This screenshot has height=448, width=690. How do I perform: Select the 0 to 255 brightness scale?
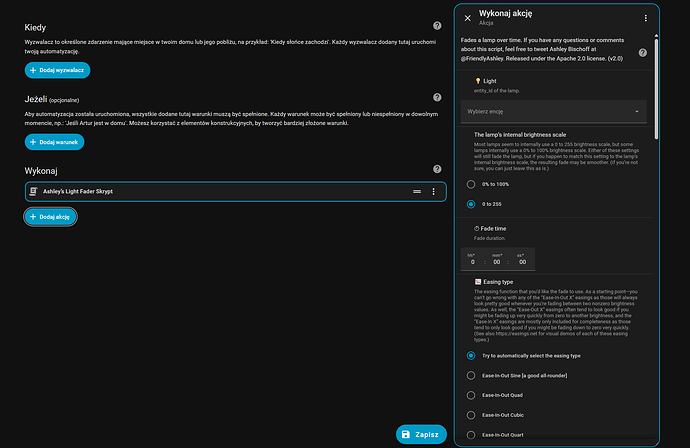(472, 204)
